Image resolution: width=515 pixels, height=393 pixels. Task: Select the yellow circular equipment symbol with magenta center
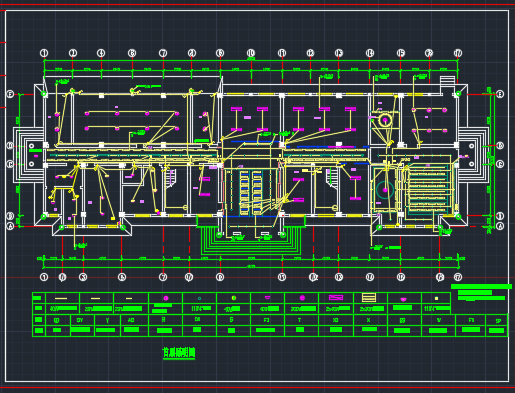pos(385,120)
